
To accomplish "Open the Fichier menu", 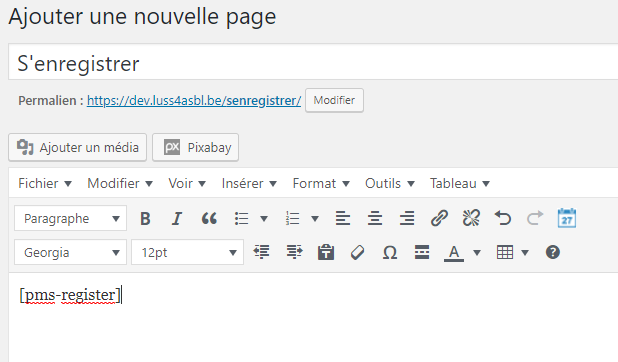I will [x=45, y=183].
